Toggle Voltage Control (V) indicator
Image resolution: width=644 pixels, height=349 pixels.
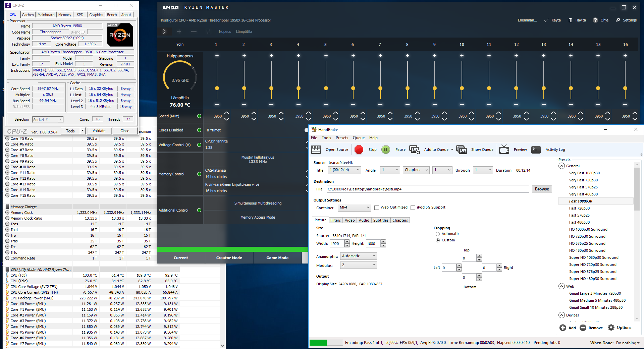pos(199,145)
